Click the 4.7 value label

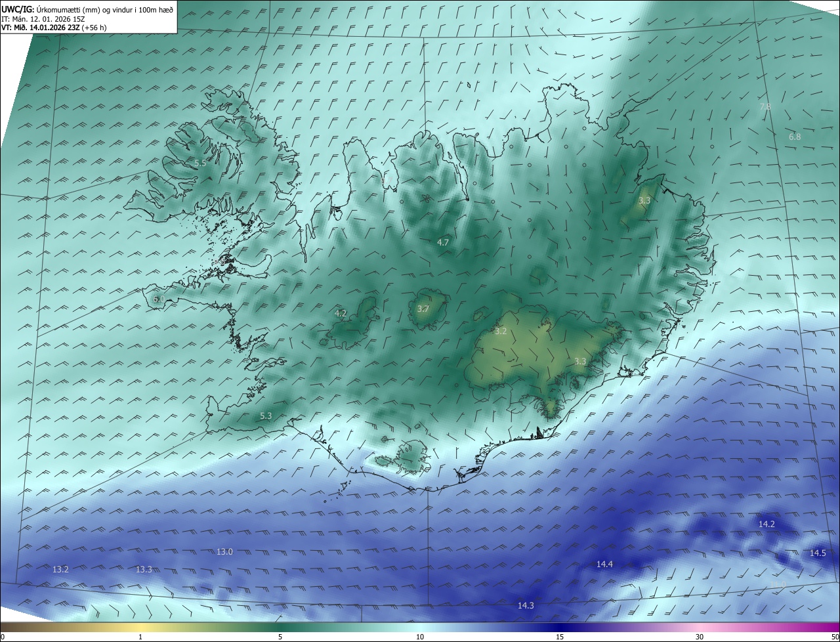(x=443, y=242)
